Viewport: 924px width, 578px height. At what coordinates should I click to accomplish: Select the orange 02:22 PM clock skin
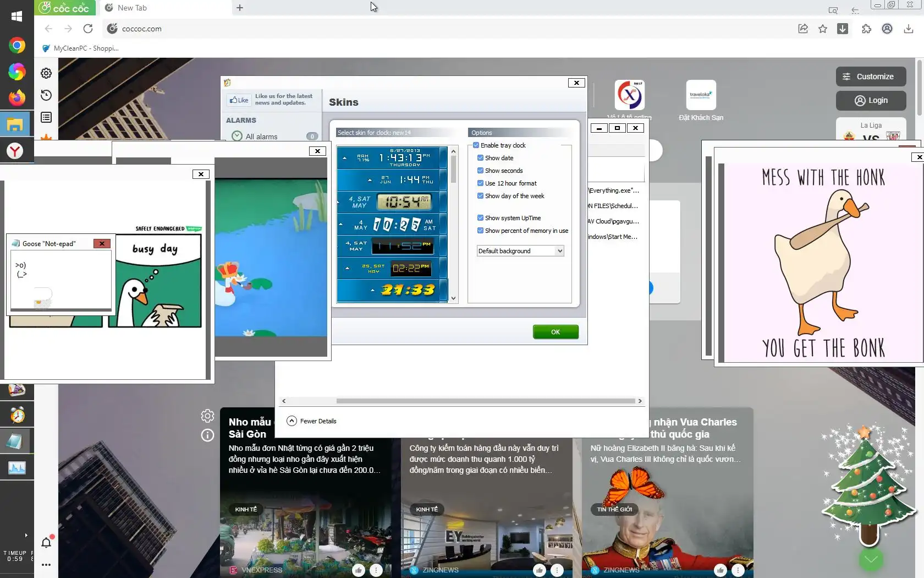point(392,268)
